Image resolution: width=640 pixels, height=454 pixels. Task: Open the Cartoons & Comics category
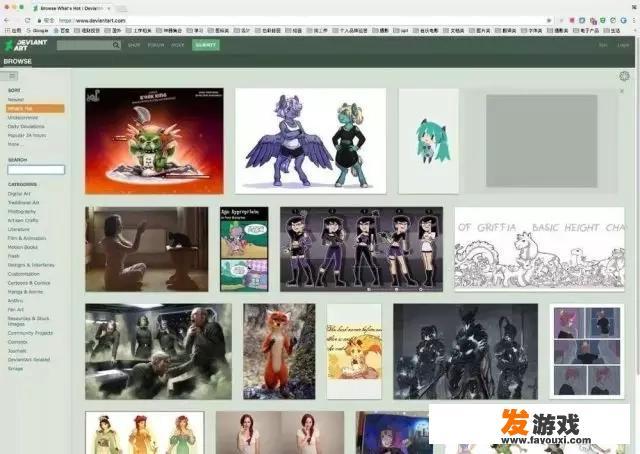pos(29,283)
